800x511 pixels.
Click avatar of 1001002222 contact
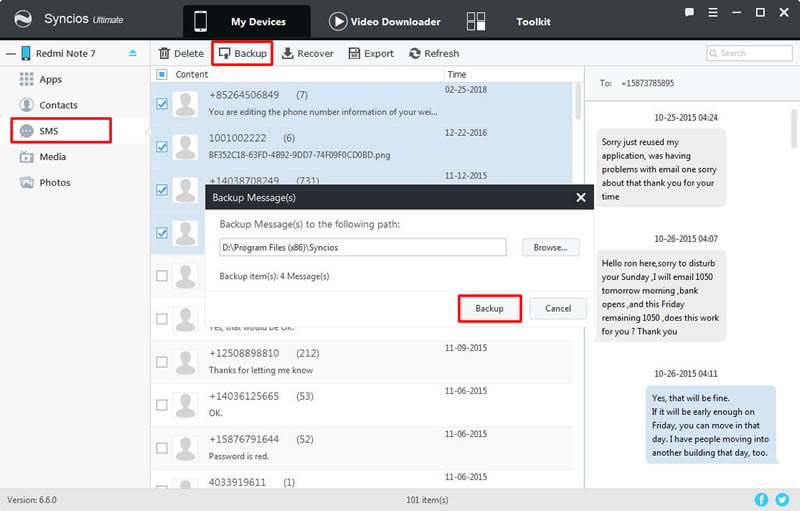(x=185, y=147)
